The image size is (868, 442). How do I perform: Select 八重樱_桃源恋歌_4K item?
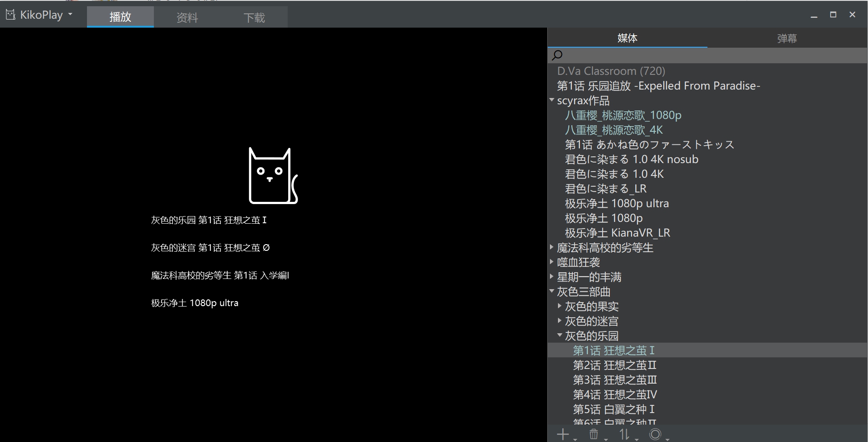[x=614, y=130]
